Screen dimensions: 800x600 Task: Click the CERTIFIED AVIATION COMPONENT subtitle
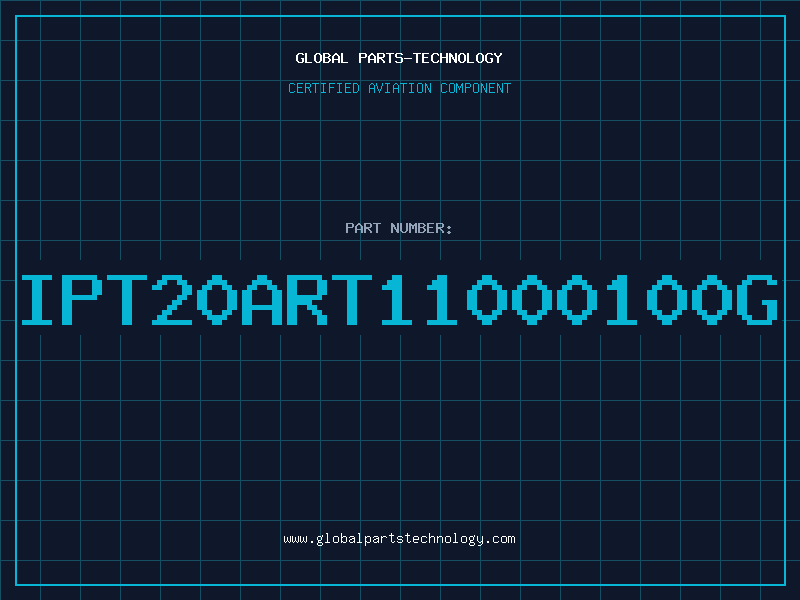(x=399, y=88)
